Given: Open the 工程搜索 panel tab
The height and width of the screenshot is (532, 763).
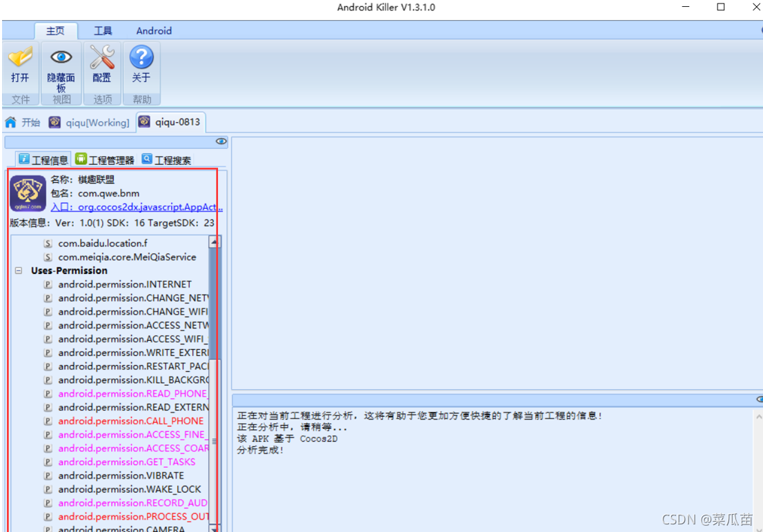Looking at the screenshot, I should click(x=166, y=159).
